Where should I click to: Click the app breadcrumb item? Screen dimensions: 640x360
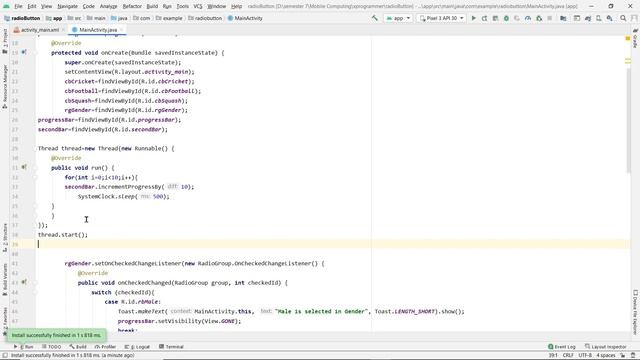pos(54,18)
